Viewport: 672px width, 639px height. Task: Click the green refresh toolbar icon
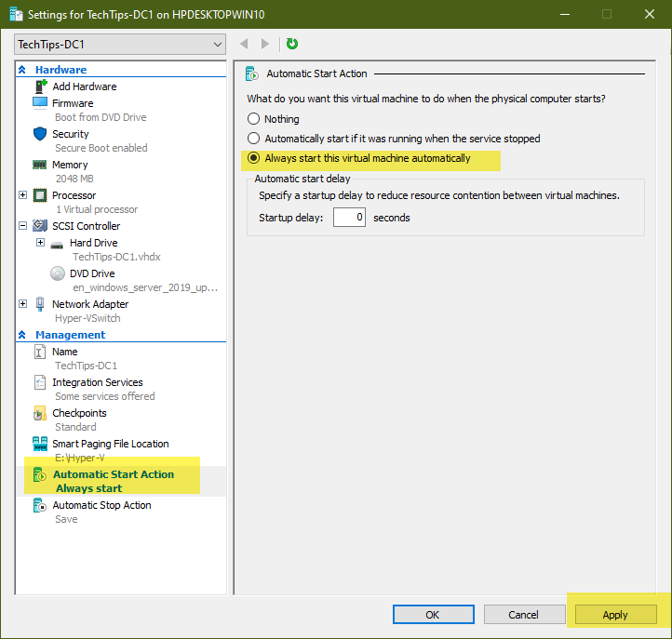click(292, 44)
